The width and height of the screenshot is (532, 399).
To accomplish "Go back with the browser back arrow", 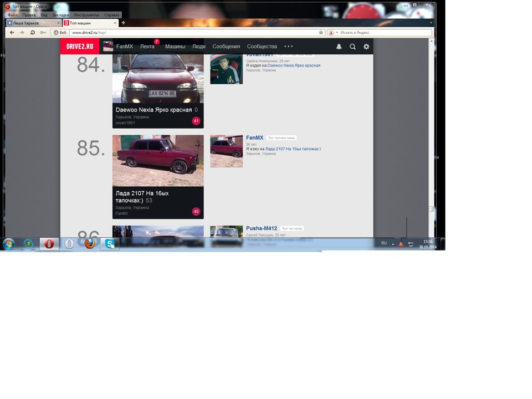I will click(12, 33).
